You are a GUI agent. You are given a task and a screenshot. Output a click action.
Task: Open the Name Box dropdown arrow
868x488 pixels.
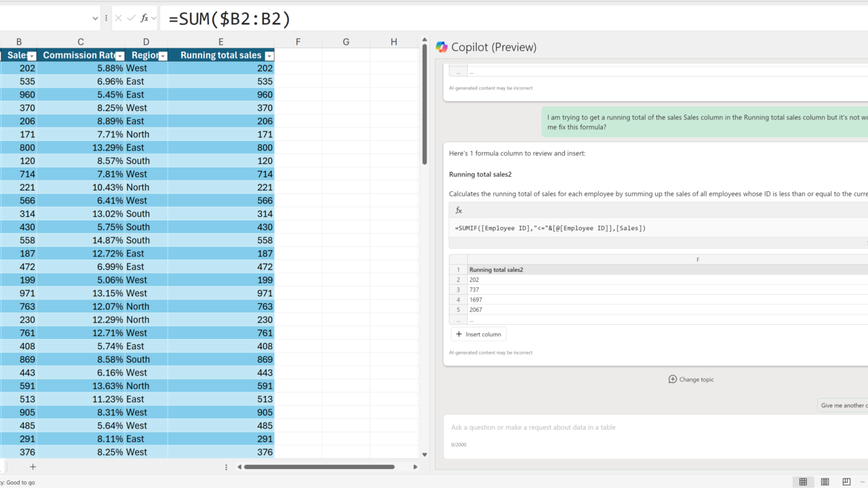[95, 18]
